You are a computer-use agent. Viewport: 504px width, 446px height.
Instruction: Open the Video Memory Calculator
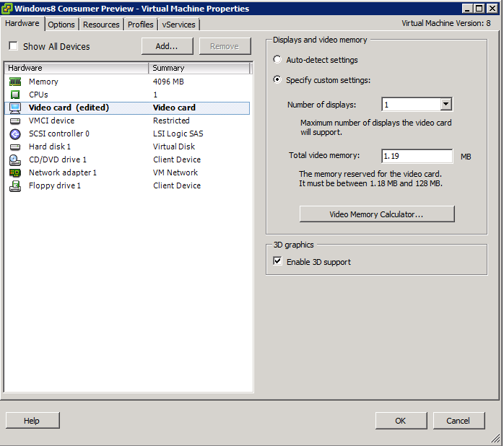[x=377, y=214]
